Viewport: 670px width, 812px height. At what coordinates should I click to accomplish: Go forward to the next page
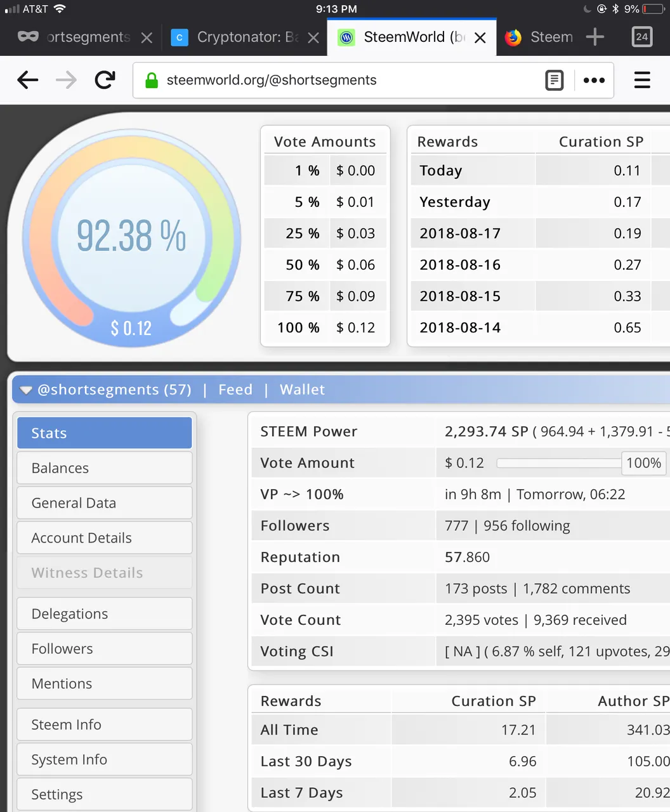point(66,80)
